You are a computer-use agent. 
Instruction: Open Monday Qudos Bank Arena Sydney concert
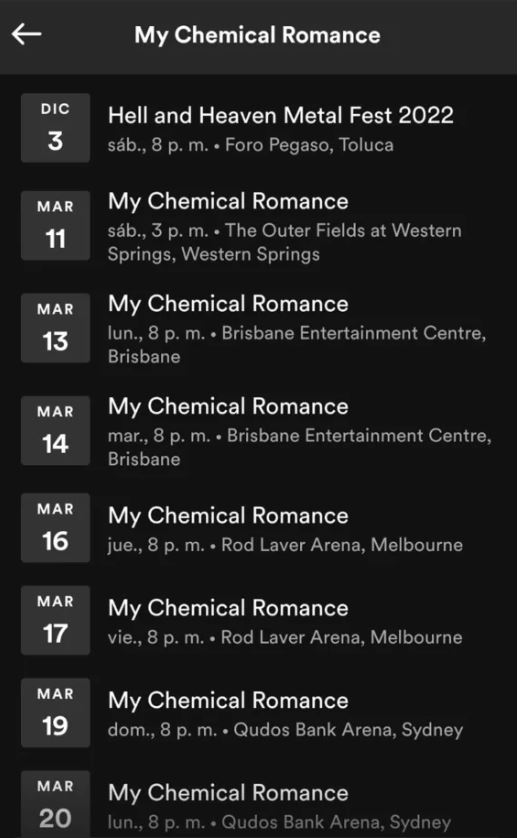click(259, 804)
